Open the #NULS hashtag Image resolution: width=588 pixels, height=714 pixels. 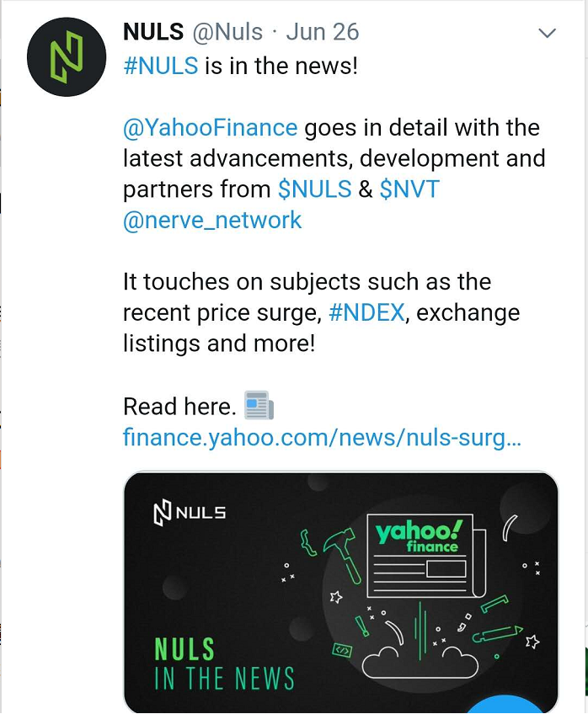click(x=161, y=66)
